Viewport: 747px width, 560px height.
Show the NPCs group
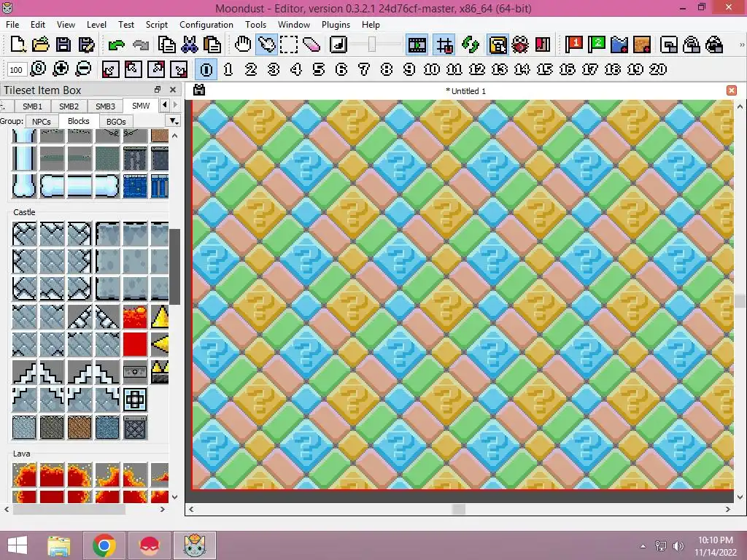point(42,122)
